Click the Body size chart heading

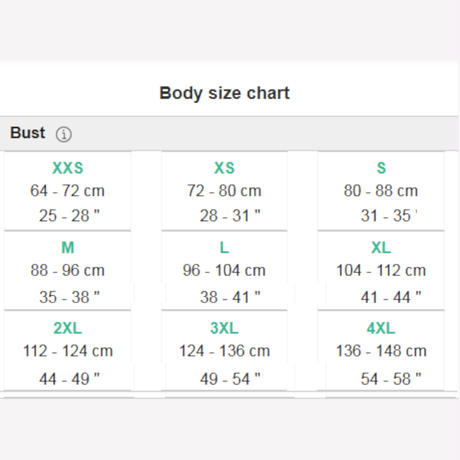(x=224, y=93)
